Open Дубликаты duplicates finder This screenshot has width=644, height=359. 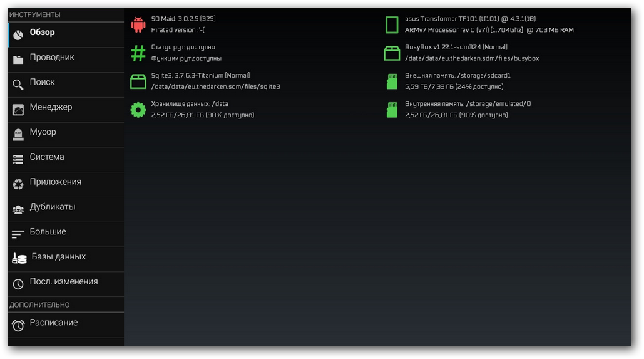coord(65,208)
